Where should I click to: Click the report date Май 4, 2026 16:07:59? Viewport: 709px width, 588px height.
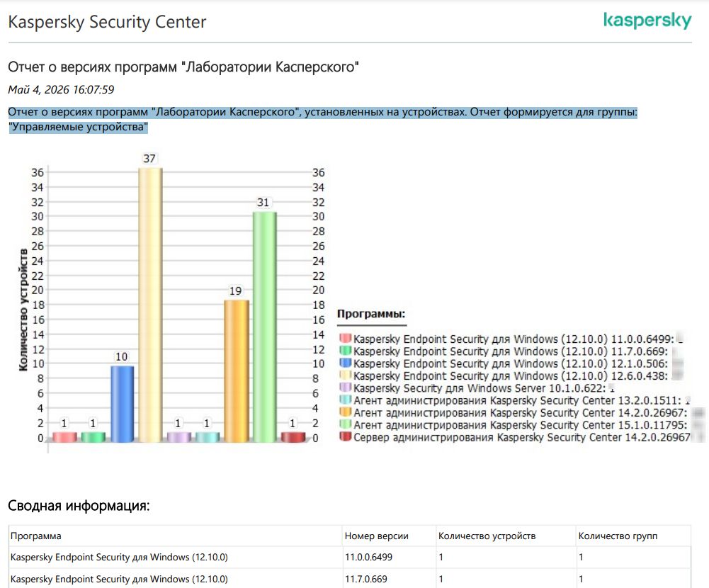tap(61, 89)
